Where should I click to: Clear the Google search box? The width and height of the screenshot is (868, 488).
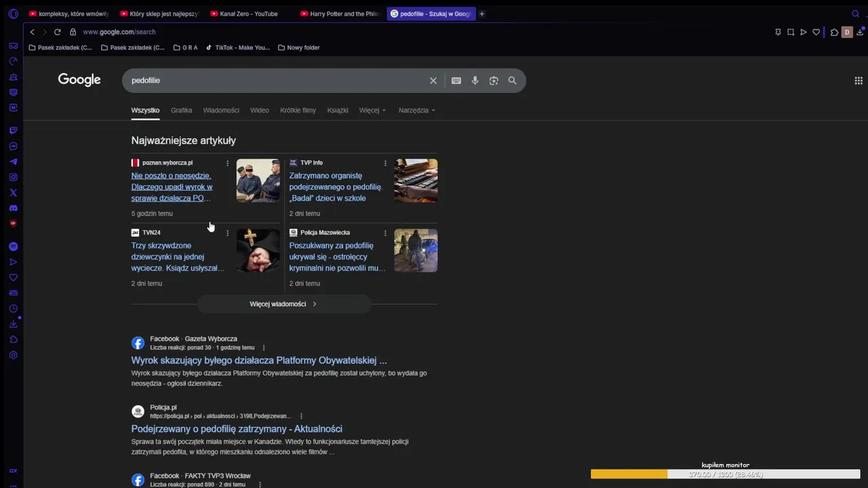[433, 81]
